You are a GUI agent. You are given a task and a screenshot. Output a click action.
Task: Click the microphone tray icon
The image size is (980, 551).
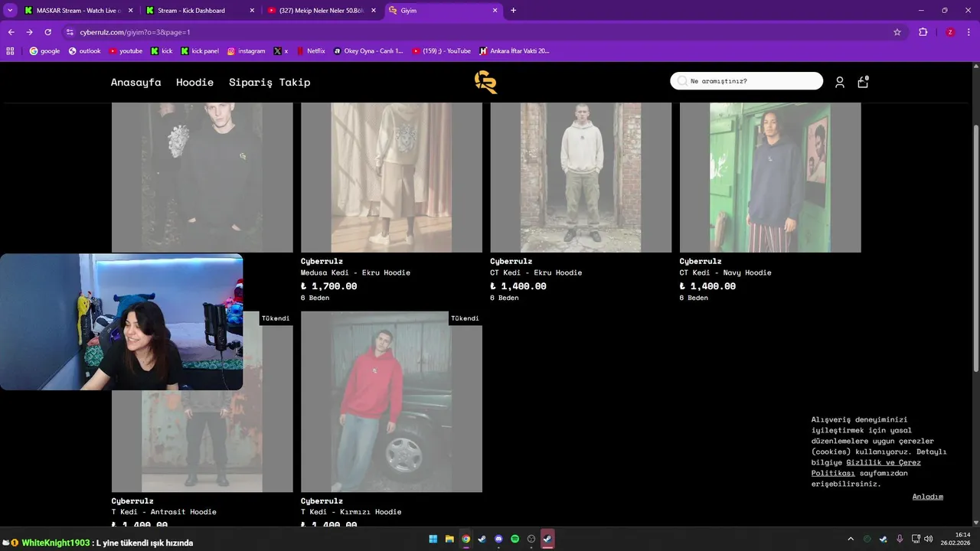[x=900, y=539]
